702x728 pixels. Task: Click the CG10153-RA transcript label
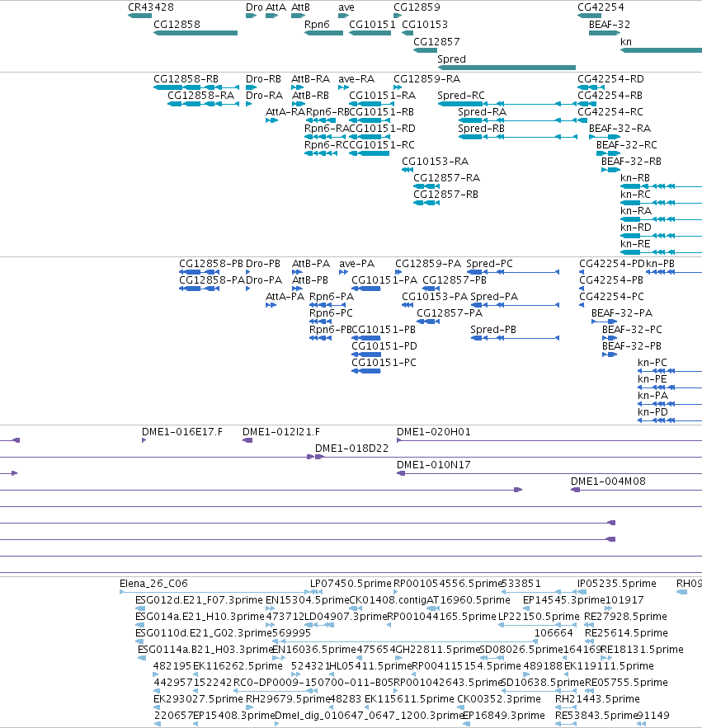[x=435, y=162]
